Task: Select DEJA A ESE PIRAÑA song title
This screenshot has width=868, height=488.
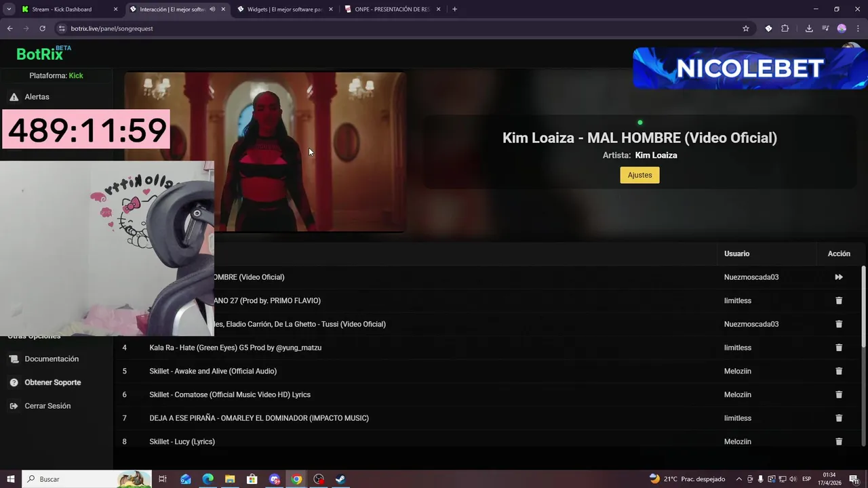Action: coord(259,418)
